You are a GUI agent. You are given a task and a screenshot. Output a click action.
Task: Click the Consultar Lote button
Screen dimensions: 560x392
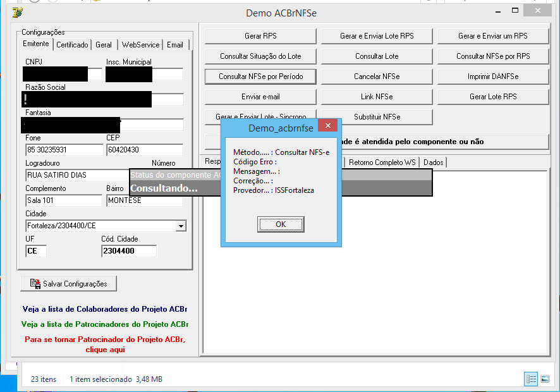tap(377, 56)
